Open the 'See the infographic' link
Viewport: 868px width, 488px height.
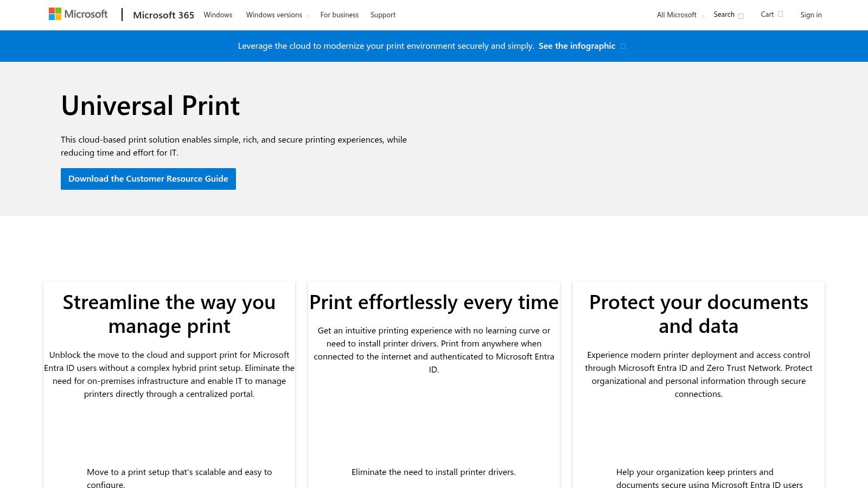[x=577, y=46]
